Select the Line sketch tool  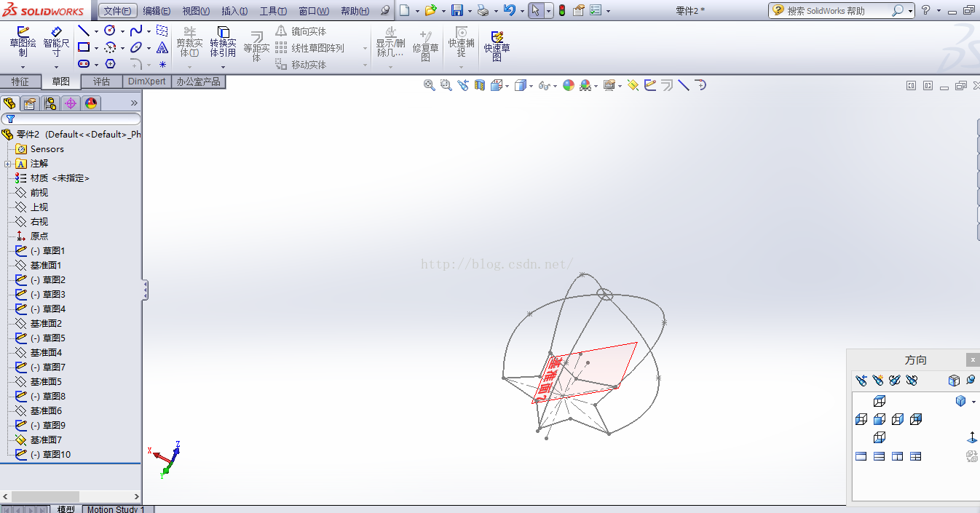click(84, 31)
